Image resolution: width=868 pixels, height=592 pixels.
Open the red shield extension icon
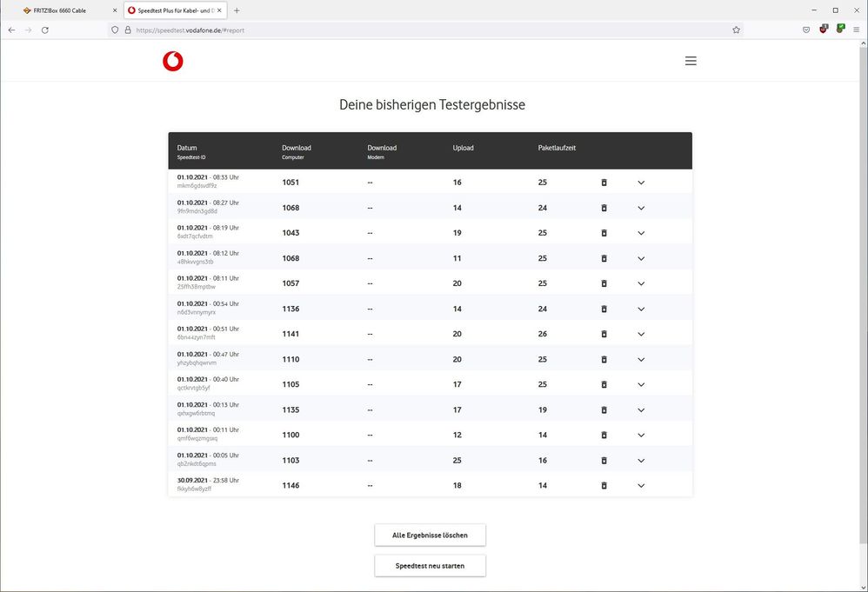coord(823,29)
